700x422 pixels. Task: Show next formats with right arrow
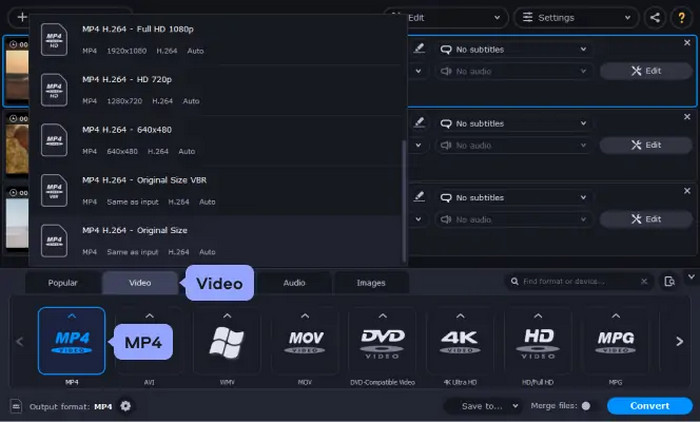click(679, 342)
